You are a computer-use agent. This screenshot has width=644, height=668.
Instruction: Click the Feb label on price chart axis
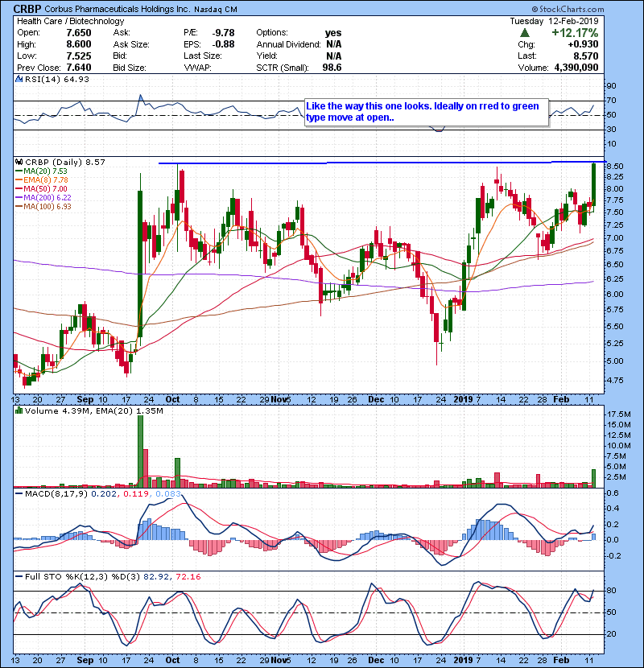tap(561, 400)
